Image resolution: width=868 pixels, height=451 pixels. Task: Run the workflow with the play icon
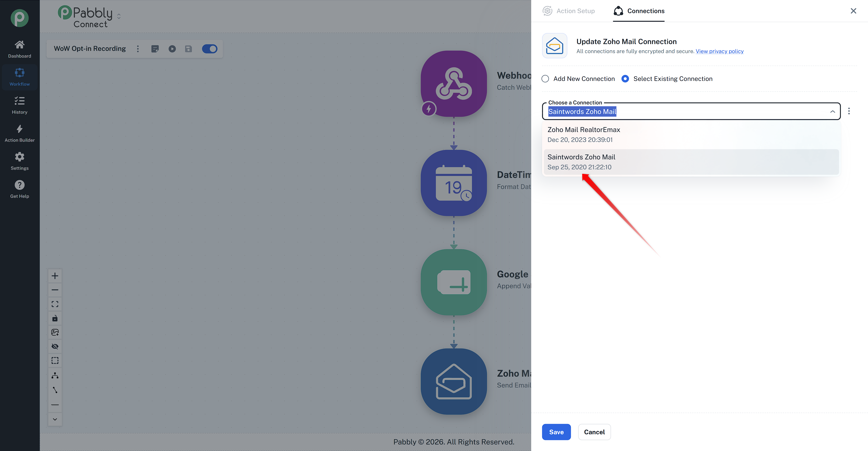(172, 49)
